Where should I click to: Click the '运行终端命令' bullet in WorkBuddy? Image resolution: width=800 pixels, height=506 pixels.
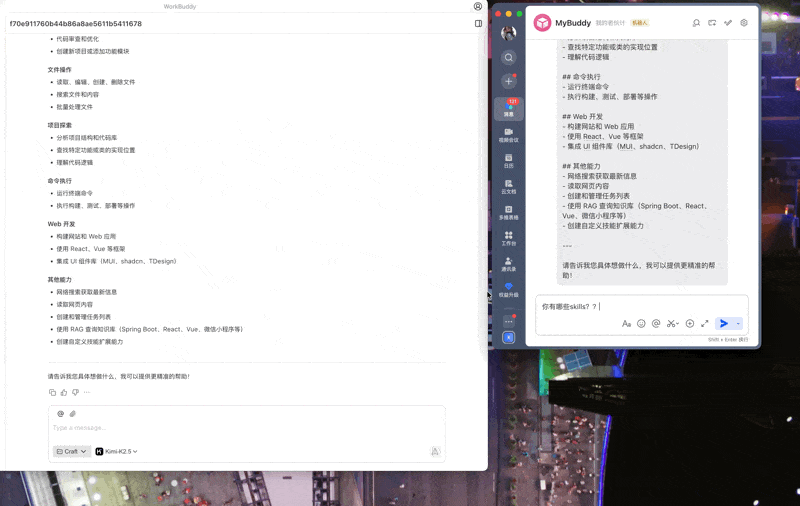point(74,193)
